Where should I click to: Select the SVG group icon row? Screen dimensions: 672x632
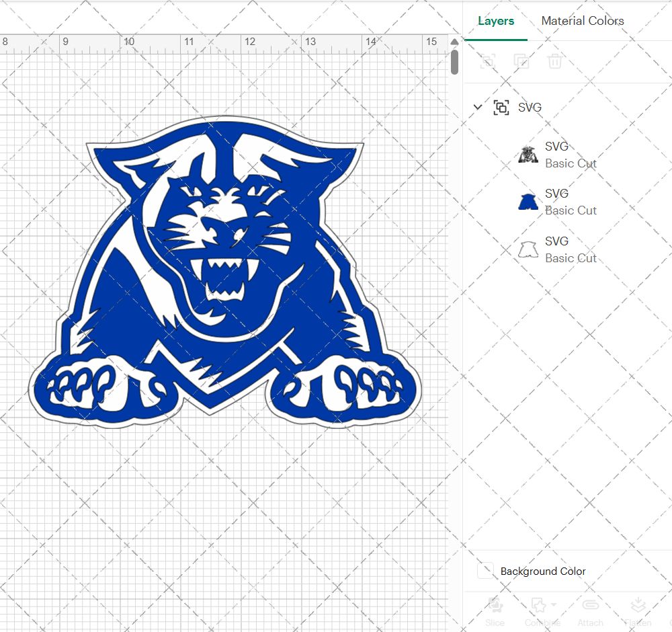coord(501,107)
